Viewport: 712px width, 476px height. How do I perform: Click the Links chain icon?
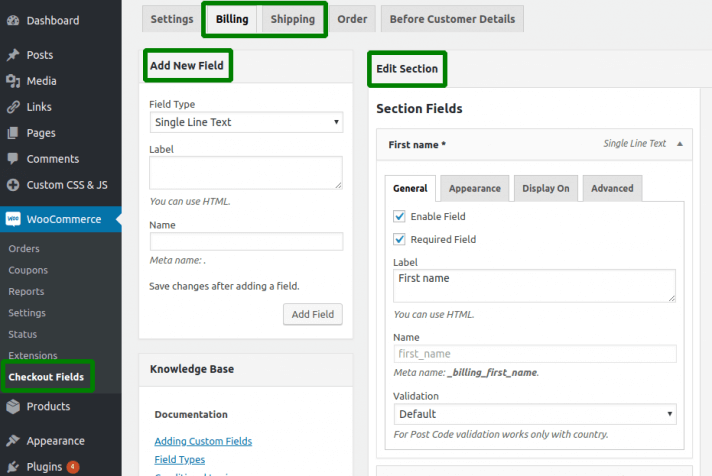click(x=13, y=107)
